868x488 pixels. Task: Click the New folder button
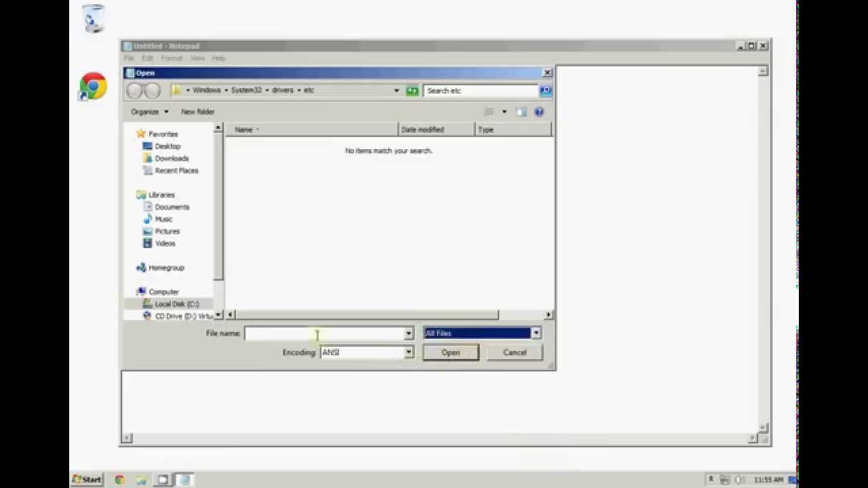pyautogui.click(x=198, y=112)
